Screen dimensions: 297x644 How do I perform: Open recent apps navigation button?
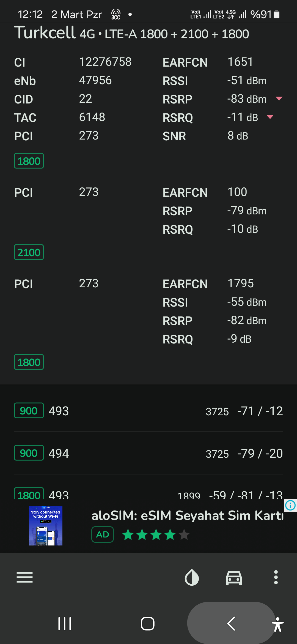[x=65, y=623]
